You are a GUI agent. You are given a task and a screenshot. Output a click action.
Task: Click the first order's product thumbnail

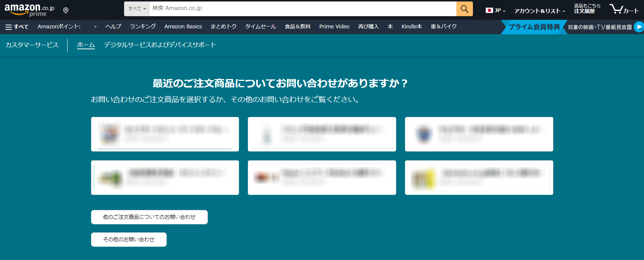110,134
